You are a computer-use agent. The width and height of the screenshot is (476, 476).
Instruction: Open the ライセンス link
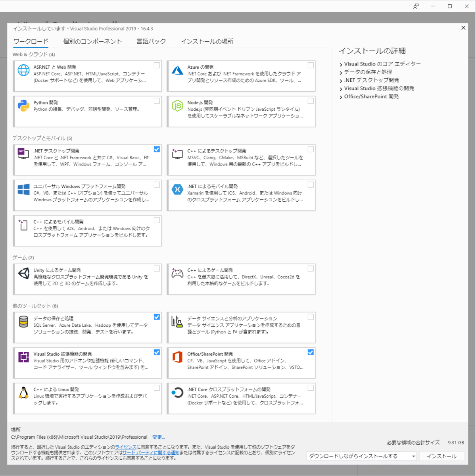[x=126, y=447]
